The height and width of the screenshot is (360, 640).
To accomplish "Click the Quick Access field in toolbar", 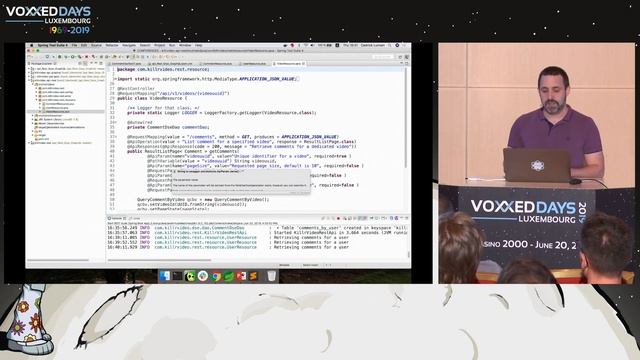I will pos(382,57).
